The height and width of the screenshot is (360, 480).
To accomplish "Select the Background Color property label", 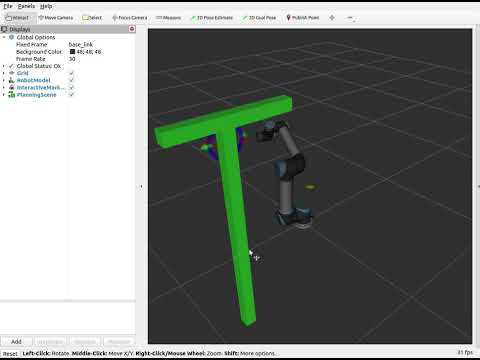I will 39,52.
